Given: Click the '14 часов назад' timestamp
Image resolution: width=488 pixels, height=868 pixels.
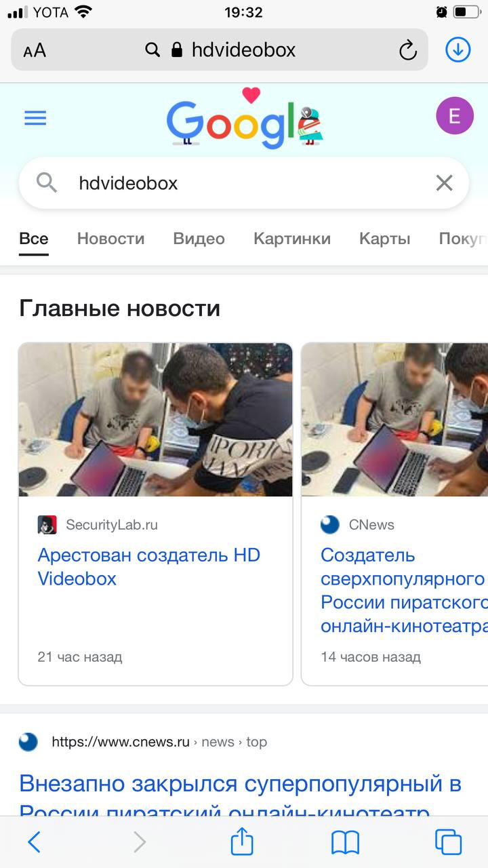Looking at the screenshot, I should 371,657.
